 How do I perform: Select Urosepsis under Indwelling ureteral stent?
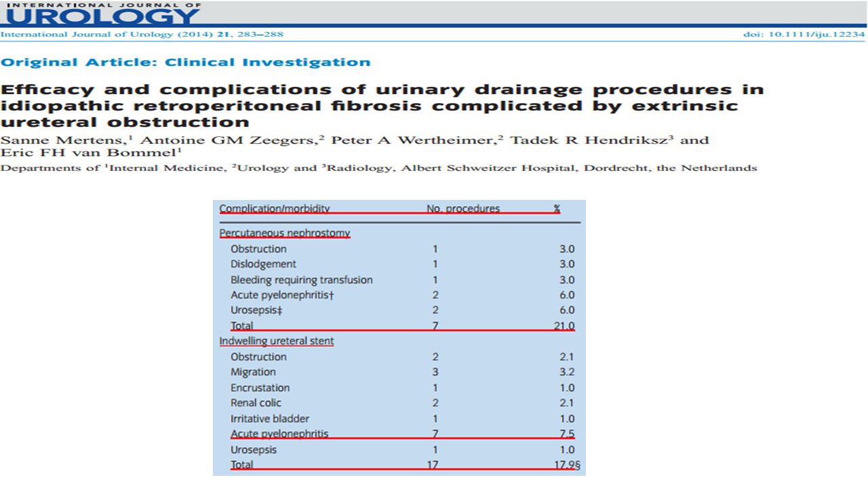tap(254, 450)
